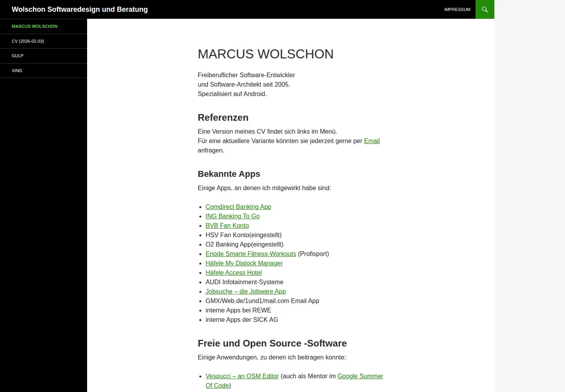Open the search magnifier icon
The width and height of the screenshot is (565, 392).
pyautogui.click(x=485, y=9)
